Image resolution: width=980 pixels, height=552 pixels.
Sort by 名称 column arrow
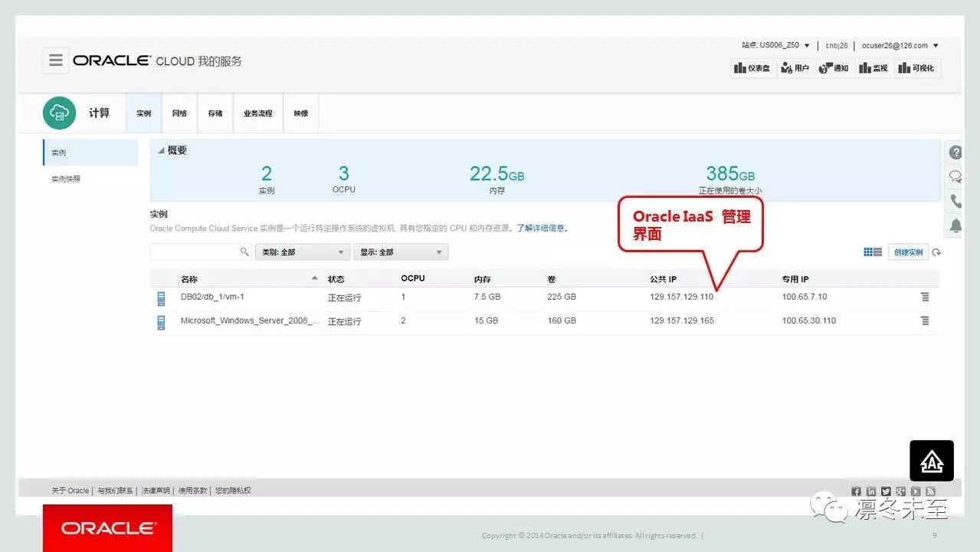(314, 278)
